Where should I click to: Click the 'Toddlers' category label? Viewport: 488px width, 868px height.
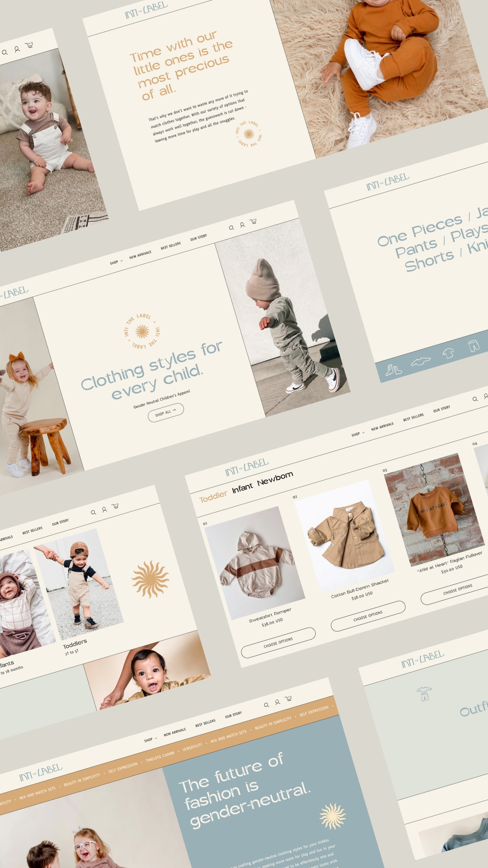pos(75,644)
